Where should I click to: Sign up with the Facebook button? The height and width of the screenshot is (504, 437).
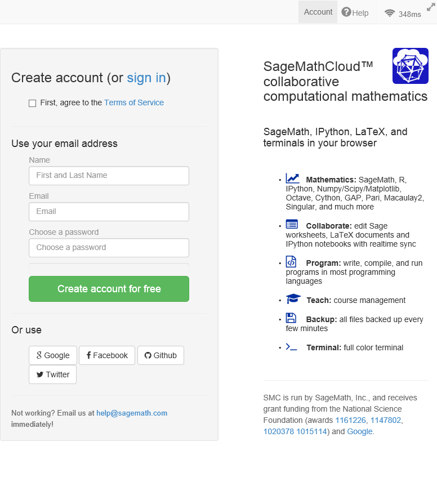tap(107, 355)
